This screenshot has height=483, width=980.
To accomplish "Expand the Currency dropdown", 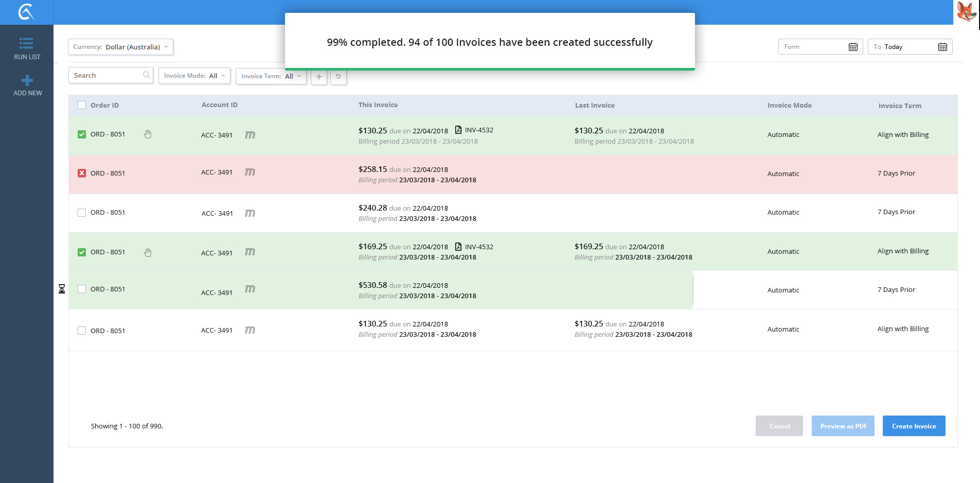I will click(x=120, y=47).
